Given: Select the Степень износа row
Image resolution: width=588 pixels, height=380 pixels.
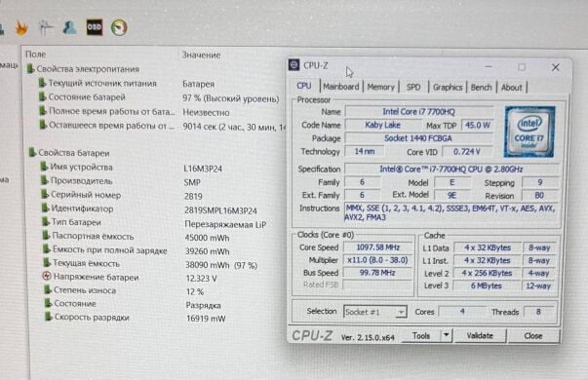Looking at the screenshot, I should [x=80, y=290].
